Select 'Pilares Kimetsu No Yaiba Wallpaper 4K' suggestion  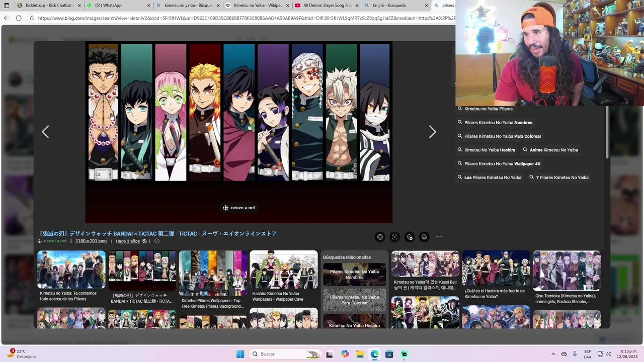click(x=499, y=163)
